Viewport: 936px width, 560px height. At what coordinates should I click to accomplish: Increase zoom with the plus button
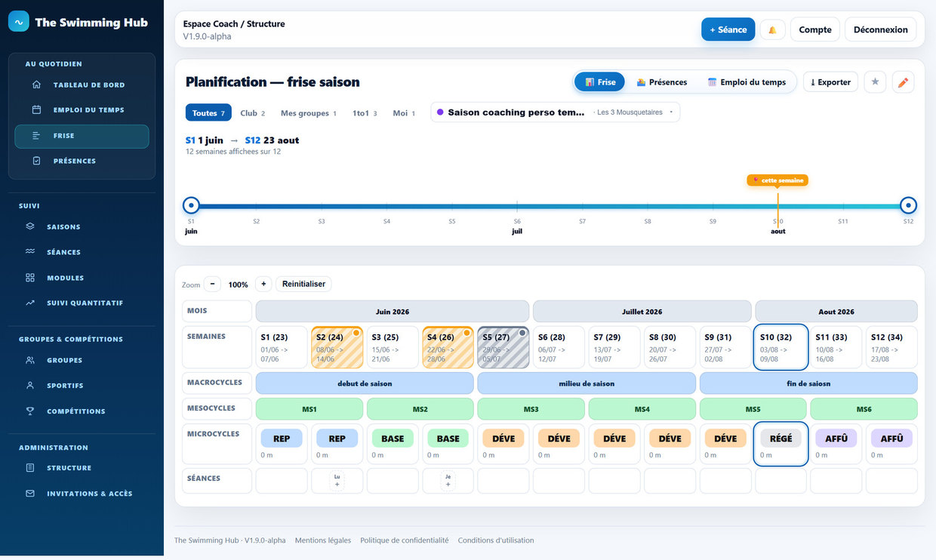[263, 284]
